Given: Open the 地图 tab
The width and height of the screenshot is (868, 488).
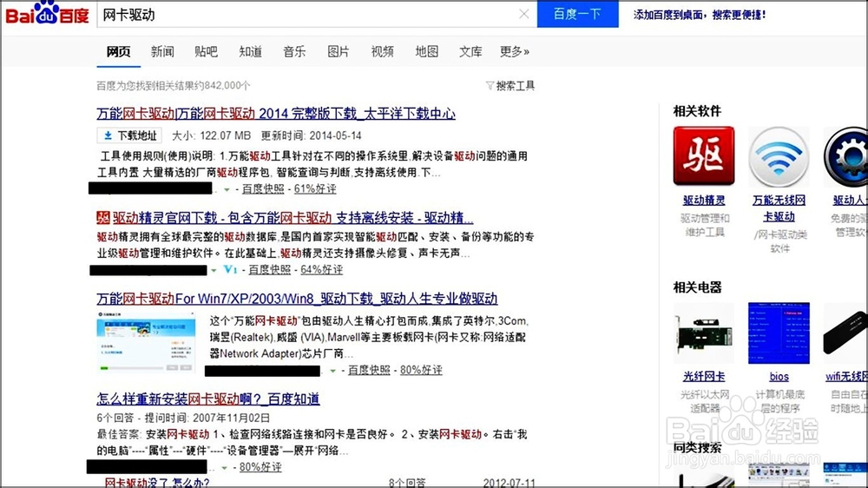Looking at the screenshot, I should coord(426,51).
